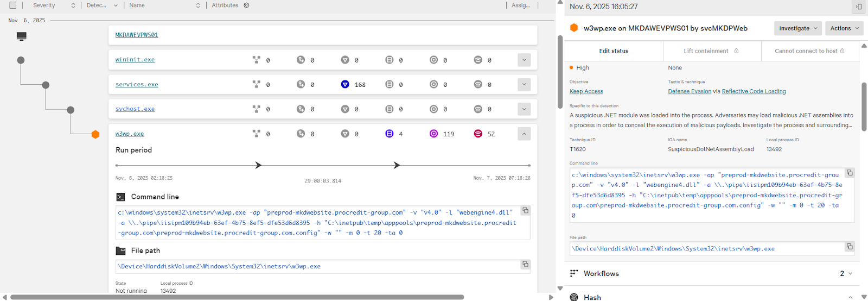Open the Attributes gear settings
868x301 pixels.
(x=246, y=5)
